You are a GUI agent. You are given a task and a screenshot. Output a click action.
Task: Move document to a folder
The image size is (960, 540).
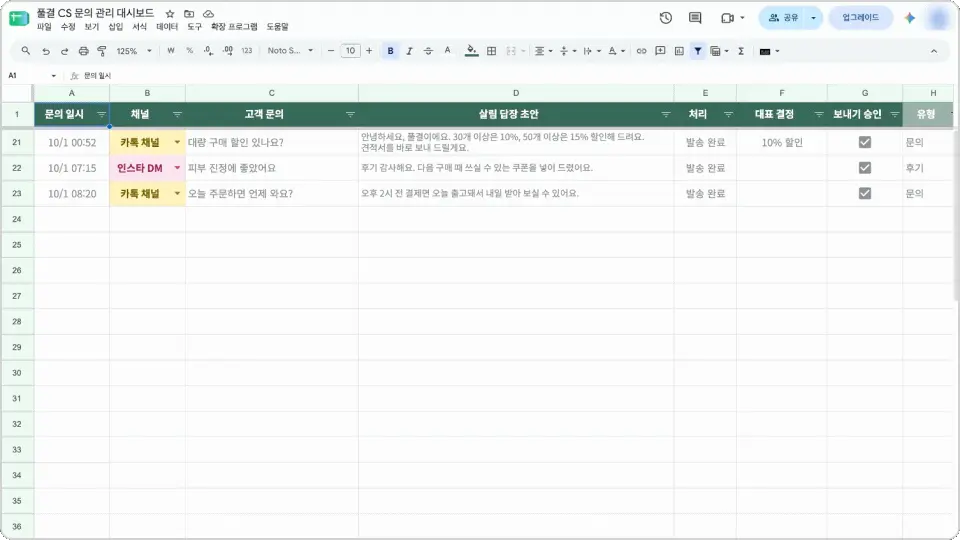pos(189,13)
